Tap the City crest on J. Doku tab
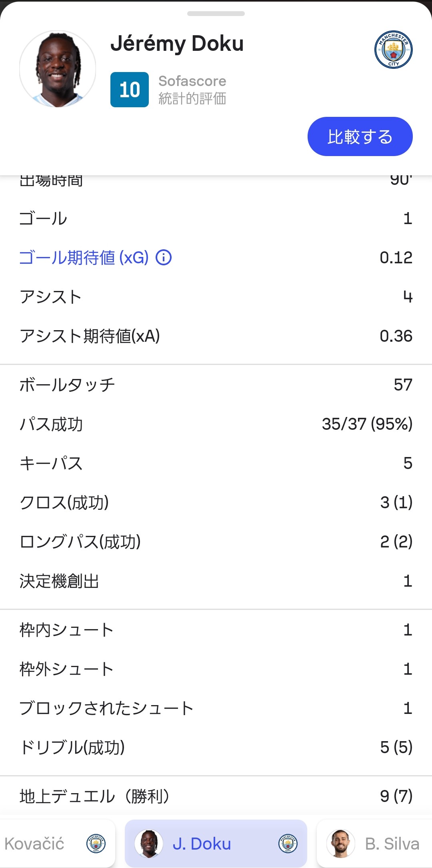 pos(288,844)
